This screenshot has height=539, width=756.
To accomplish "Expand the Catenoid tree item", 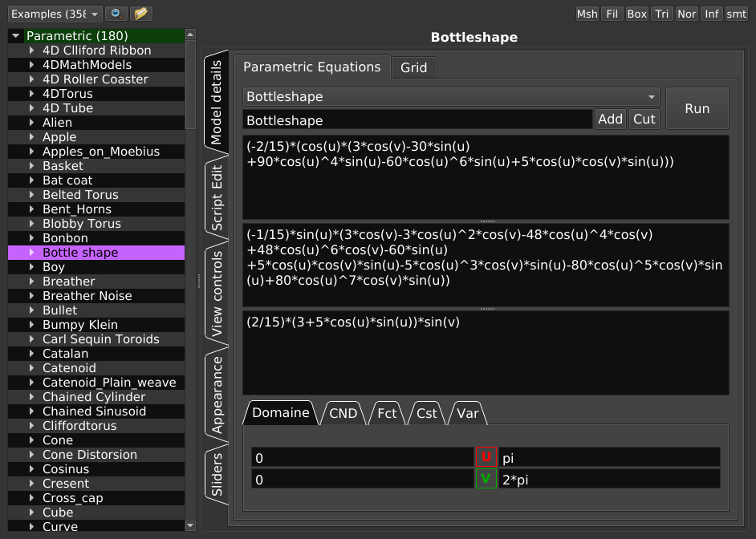I will [32, 368].
